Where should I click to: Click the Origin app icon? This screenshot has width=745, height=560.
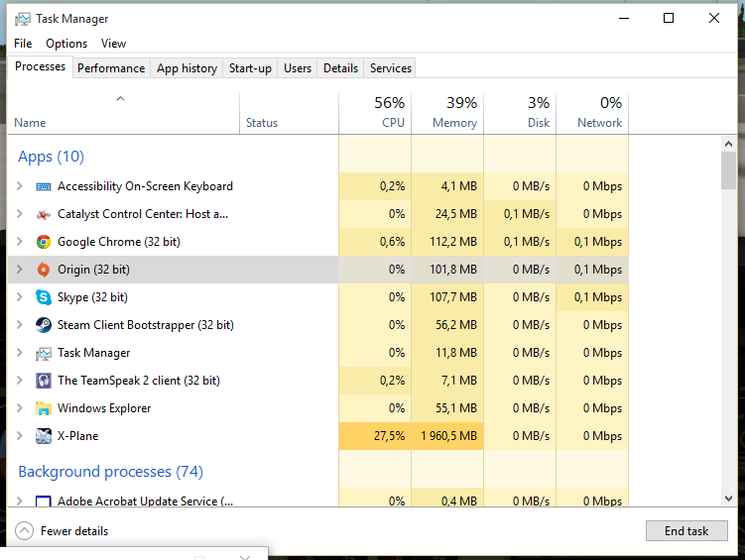click(44, 270)
